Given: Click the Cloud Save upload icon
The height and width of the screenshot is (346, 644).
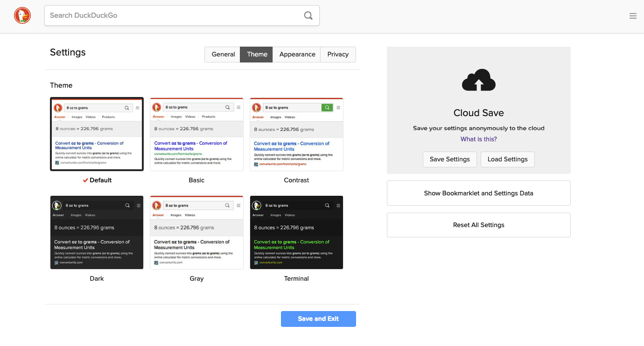Looking at the screenshot, I should coord(478,80).
